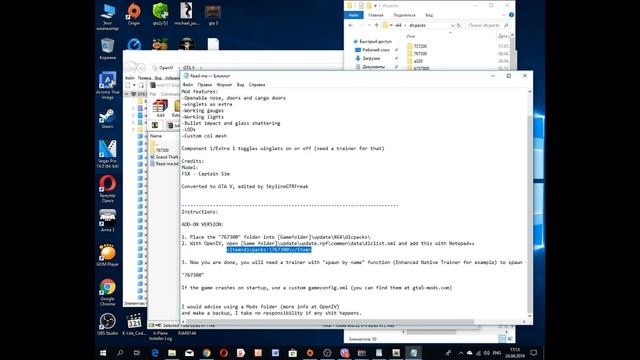Open the Формат menu in Notepad

(224, 85)
